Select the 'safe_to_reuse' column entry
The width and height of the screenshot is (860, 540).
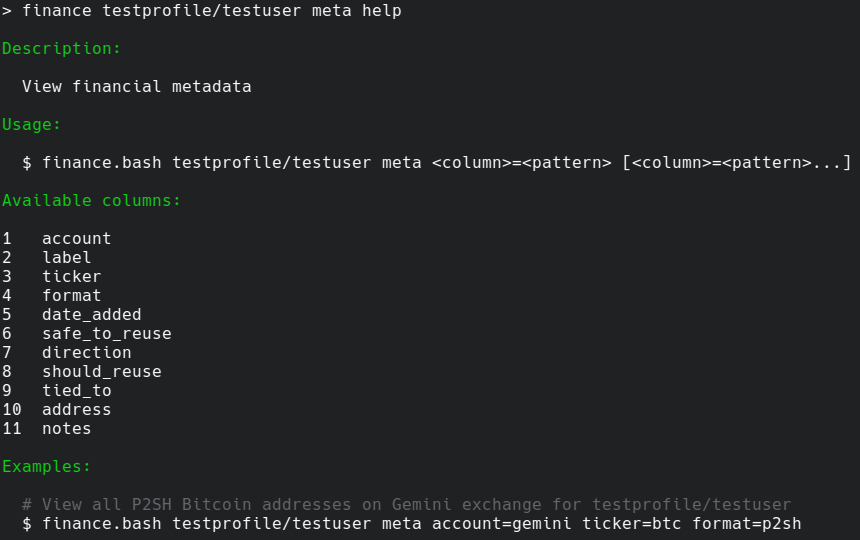(106, 334)
